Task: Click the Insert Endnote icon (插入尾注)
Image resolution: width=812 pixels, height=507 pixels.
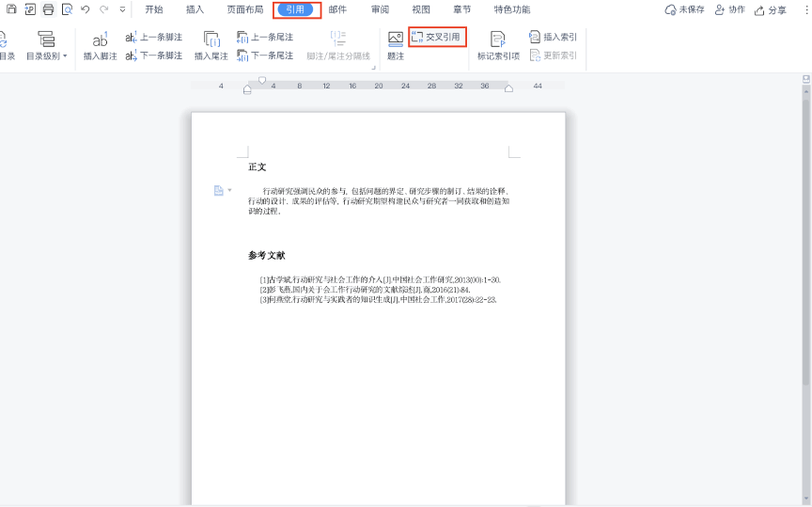Action: coord(211,44)
